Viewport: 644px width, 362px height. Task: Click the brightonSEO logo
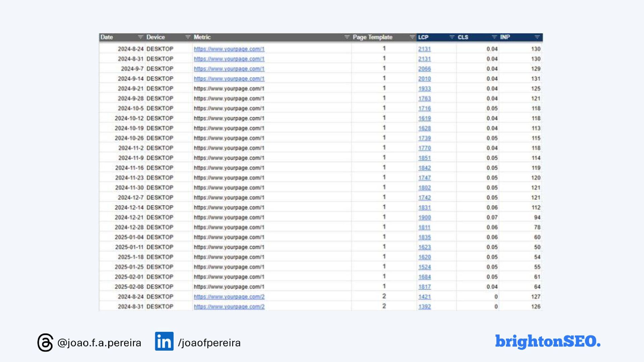click(547, 341)
